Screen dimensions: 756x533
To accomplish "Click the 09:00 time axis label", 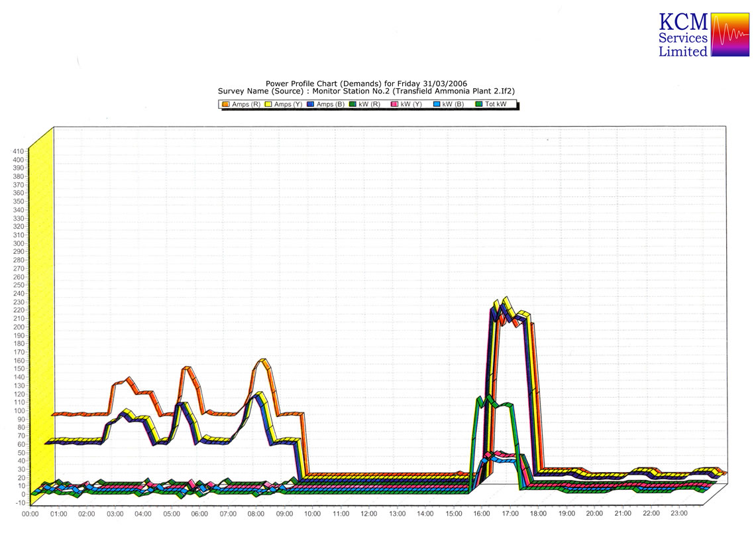I will 284,514.
